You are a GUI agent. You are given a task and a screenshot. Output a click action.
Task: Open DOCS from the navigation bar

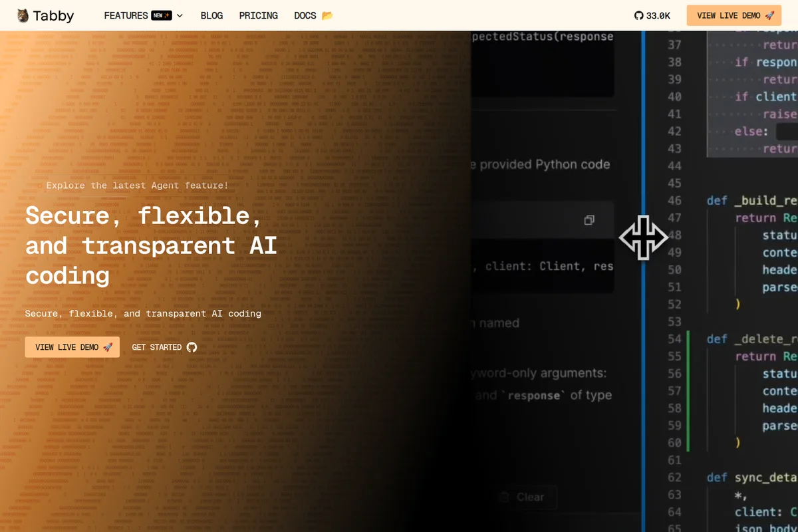point(307,15)
